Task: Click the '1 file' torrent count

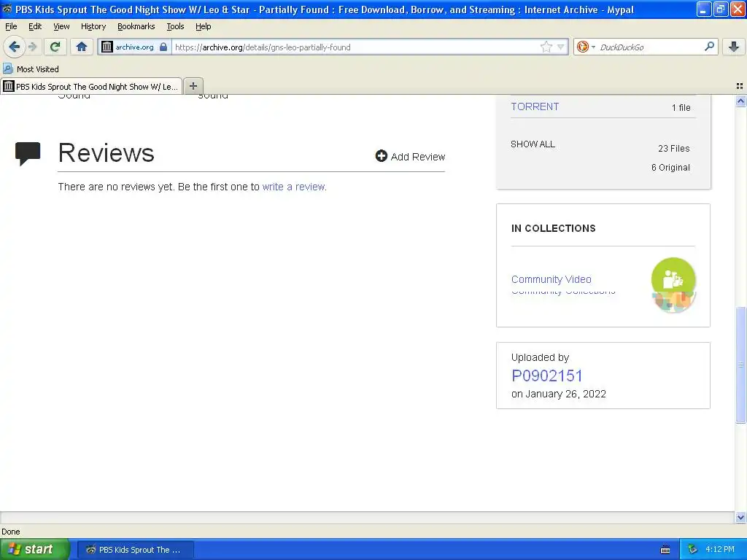Action: coord(681,108)
